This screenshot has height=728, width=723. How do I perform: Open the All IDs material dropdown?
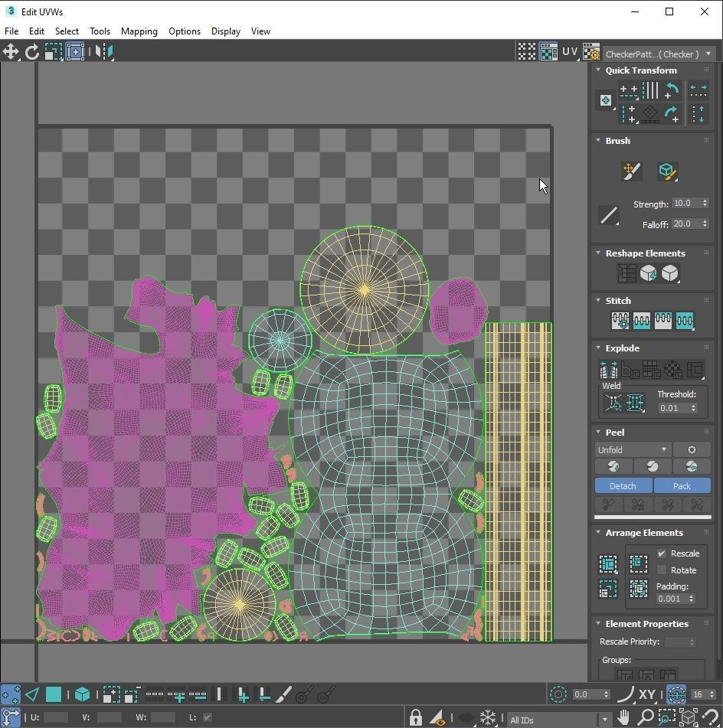[x=559, y=720]
